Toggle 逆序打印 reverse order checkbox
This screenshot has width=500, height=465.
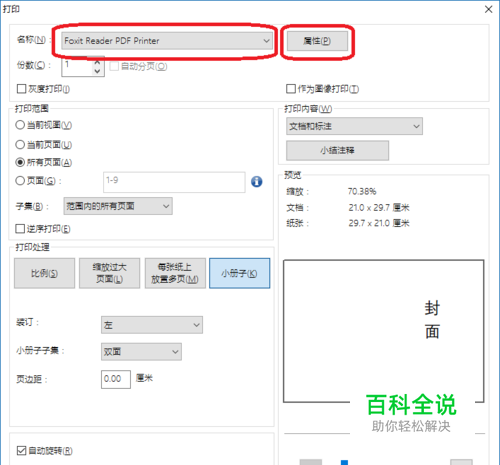pos(20,229)
